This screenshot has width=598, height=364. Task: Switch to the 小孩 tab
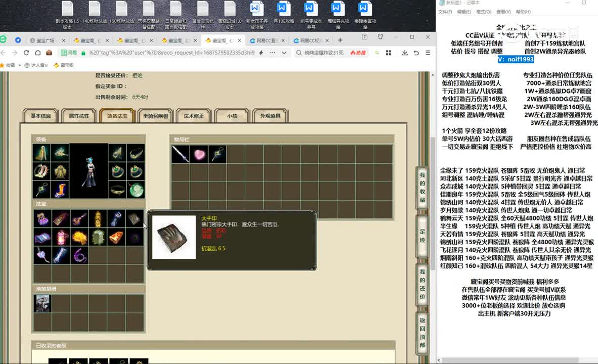(232, 116)
